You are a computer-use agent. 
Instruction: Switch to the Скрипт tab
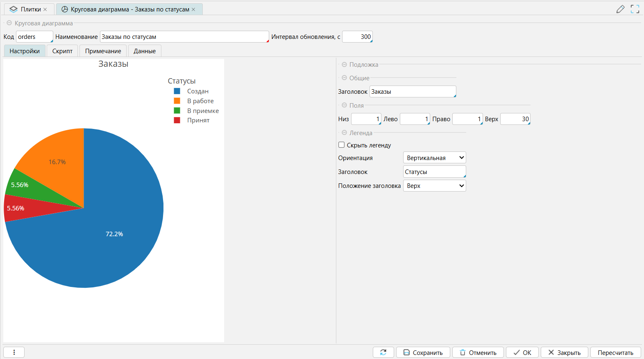coord(62,51)
